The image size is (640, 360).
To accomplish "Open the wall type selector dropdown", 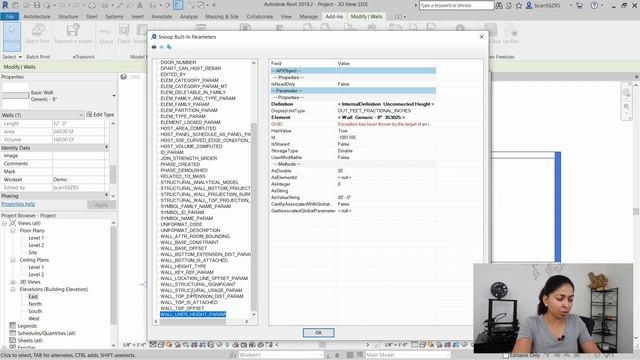I will point(114,96).
